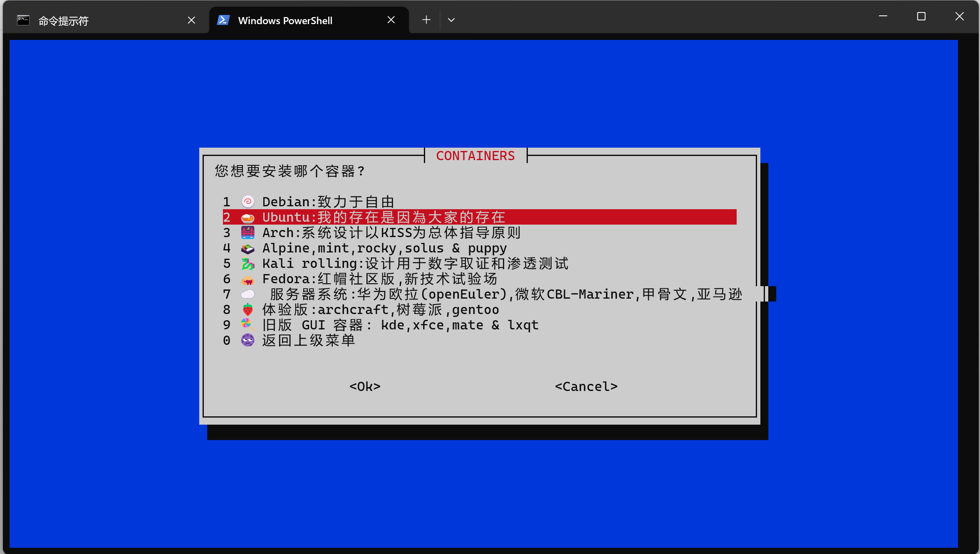Maximize the terminal window
980x554 pixels.
click(921, 16)
